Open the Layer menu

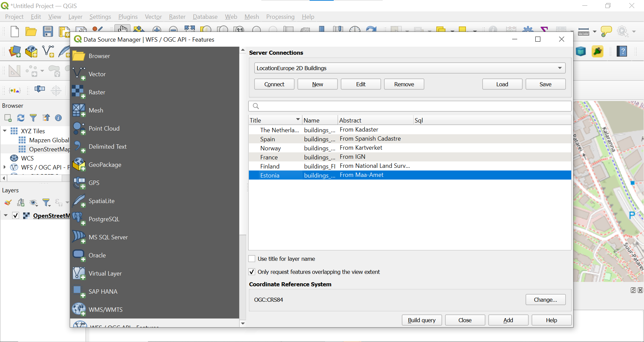pyautogui.click(x=75, y=17)
